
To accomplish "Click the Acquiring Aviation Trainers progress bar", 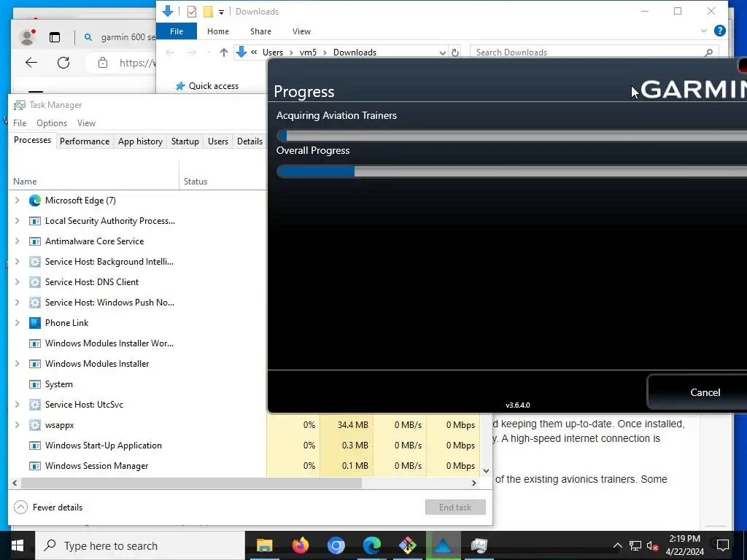I will click(511, 136).
